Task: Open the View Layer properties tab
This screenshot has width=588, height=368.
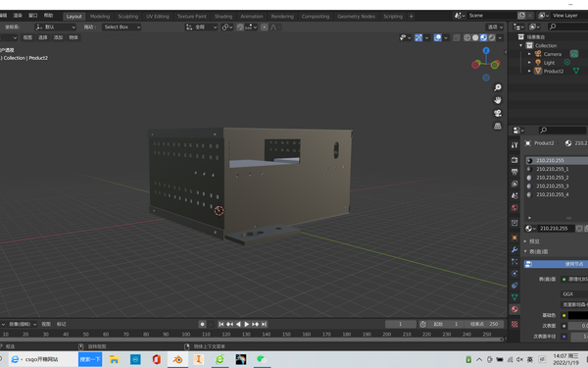Action: pos(514,184)
